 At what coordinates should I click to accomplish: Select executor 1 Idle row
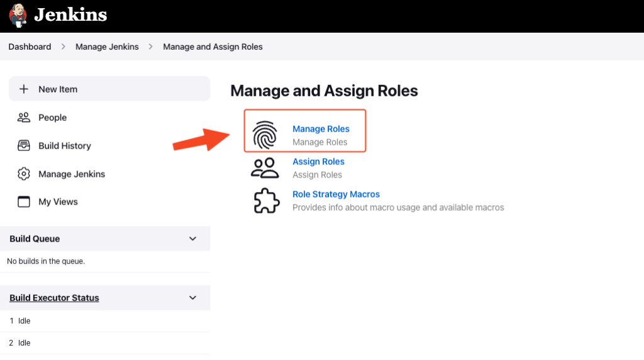point(105,321)
